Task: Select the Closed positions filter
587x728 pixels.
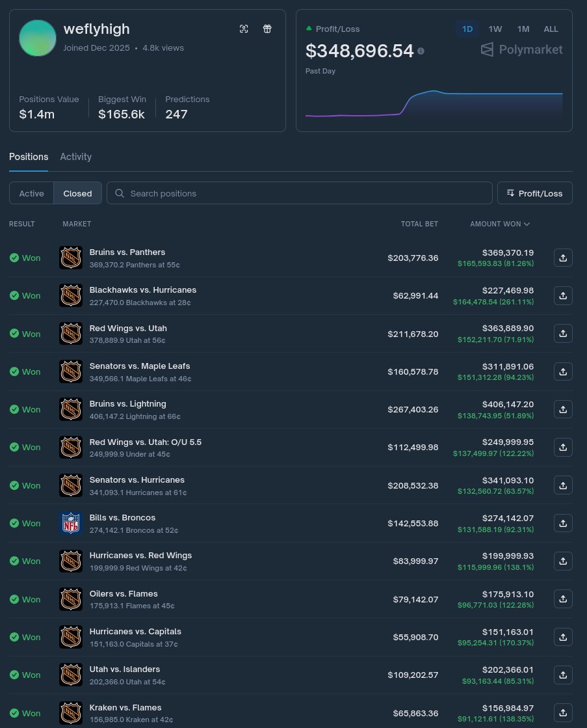Action: click(x=77, y=193)
